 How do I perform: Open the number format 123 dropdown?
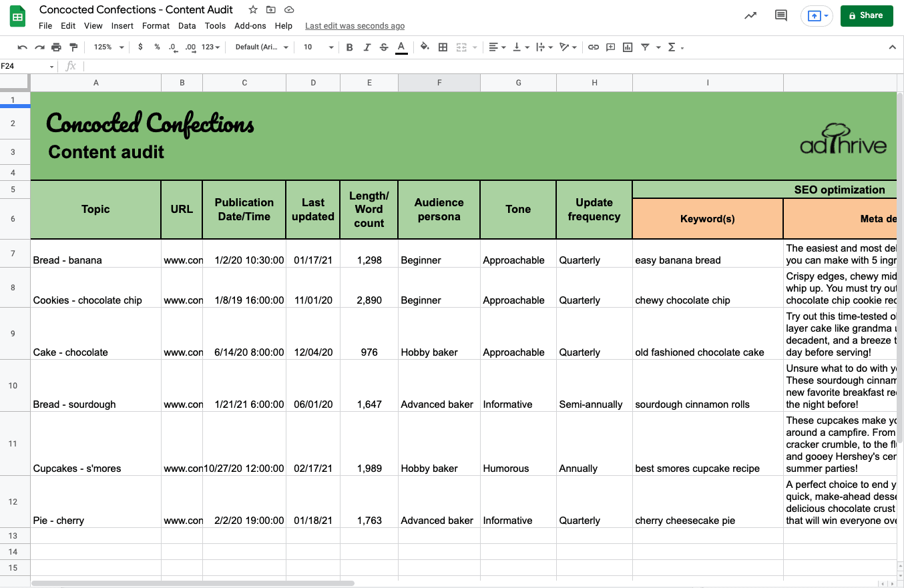pos(211,47)
